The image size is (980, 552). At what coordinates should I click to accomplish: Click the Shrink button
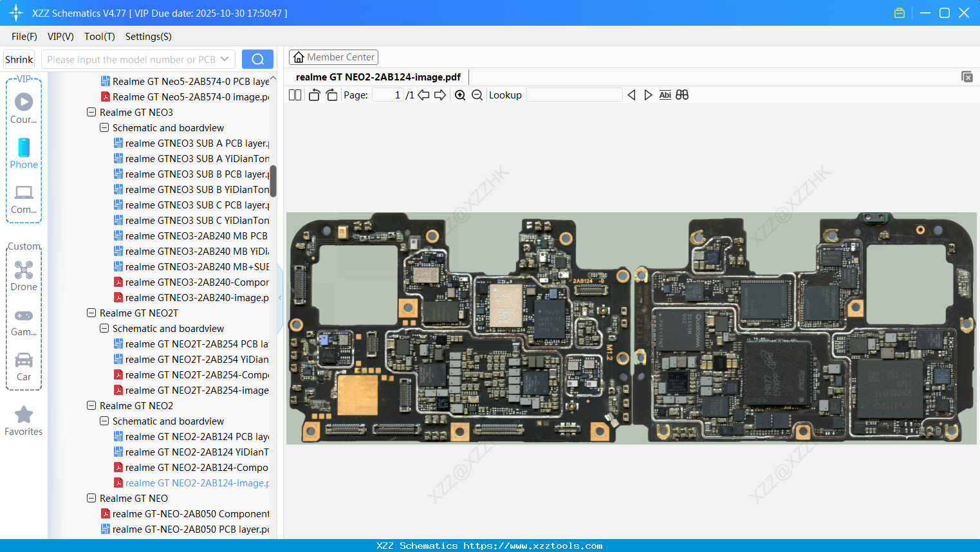[x=19, y=59]
